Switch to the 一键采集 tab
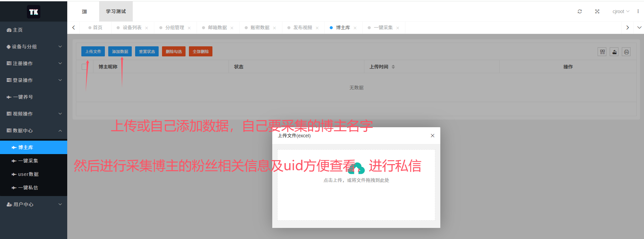The image size is (644, 239). [x=383, y=28]
